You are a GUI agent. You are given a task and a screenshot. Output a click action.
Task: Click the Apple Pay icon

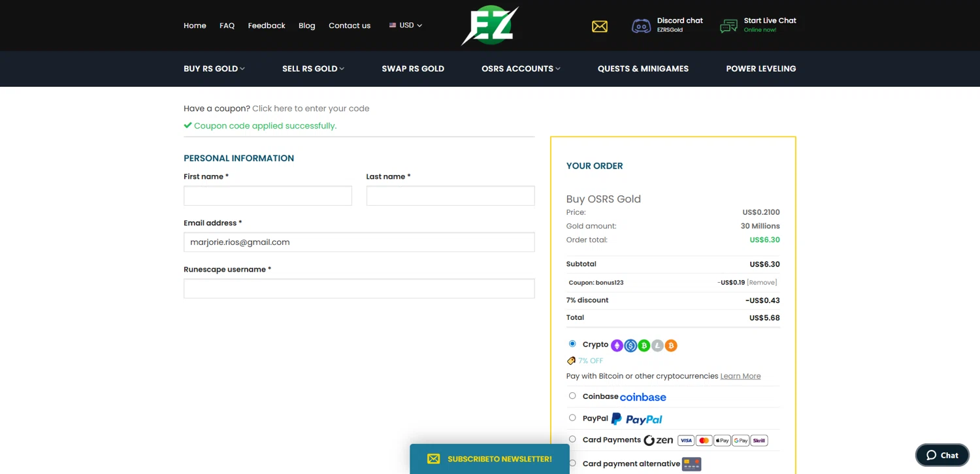coord(722,441)
